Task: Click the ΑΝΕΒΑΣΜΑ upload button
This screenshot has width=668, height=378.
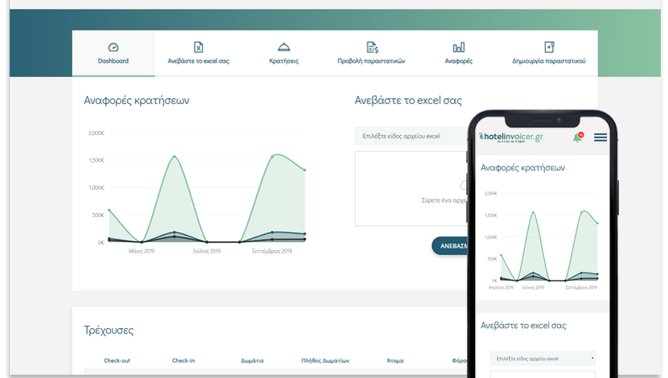Action: [451, 246]
